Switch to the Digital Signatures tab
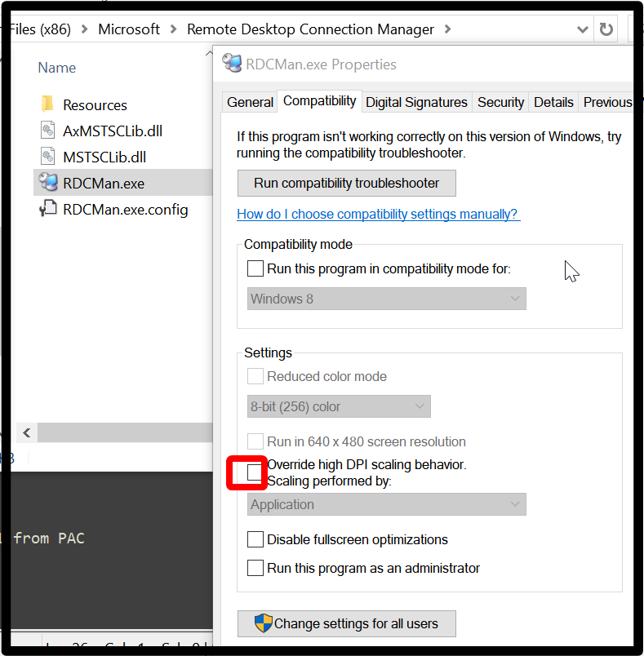The height and width of the screenshot is (656, 644). tap(416, 102)
